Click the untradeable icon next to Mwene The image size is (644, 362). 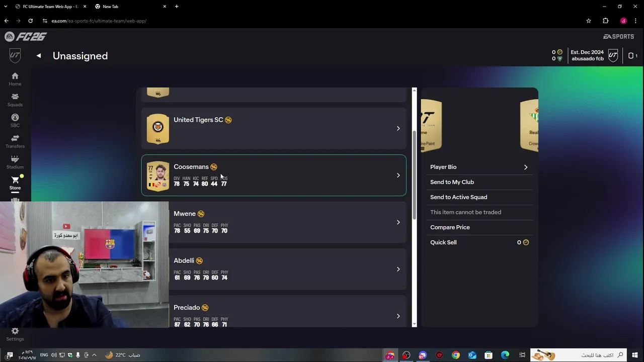tap(201, 214)
